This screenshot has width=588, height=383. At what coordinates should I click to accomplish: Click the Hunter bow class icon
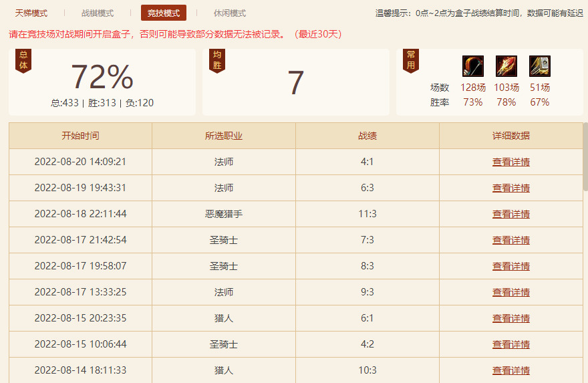point(473,66)
